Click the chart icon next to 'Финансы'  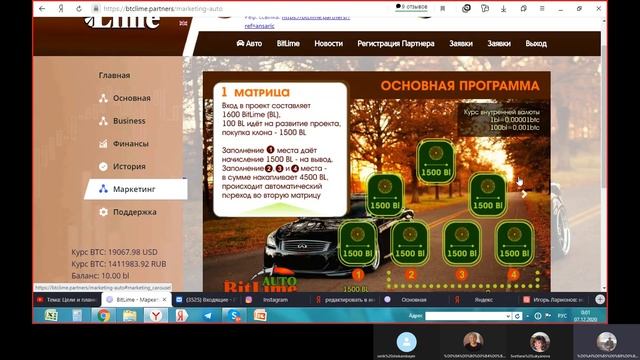point(103,144)
